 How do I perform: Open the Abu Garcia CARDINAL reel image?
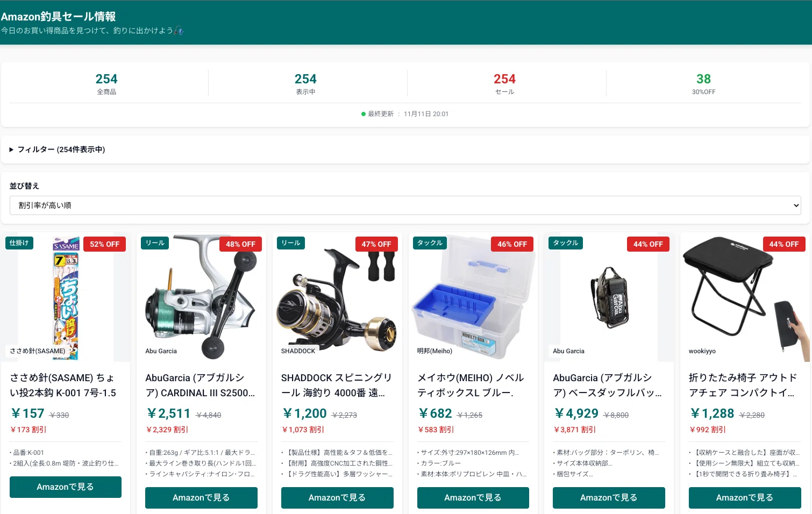pyautogui.click(x=201, y=297)
